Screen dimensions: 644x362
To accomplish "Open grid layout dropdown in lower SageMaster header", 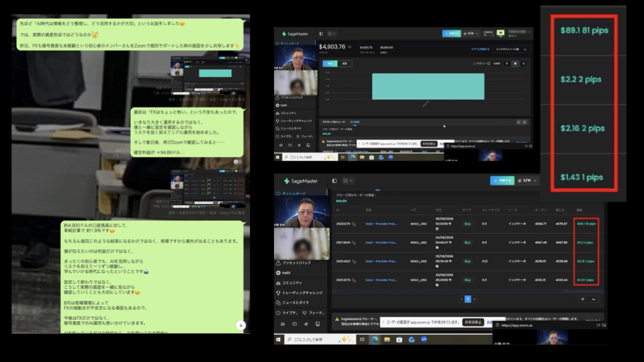I will (347, 181).
